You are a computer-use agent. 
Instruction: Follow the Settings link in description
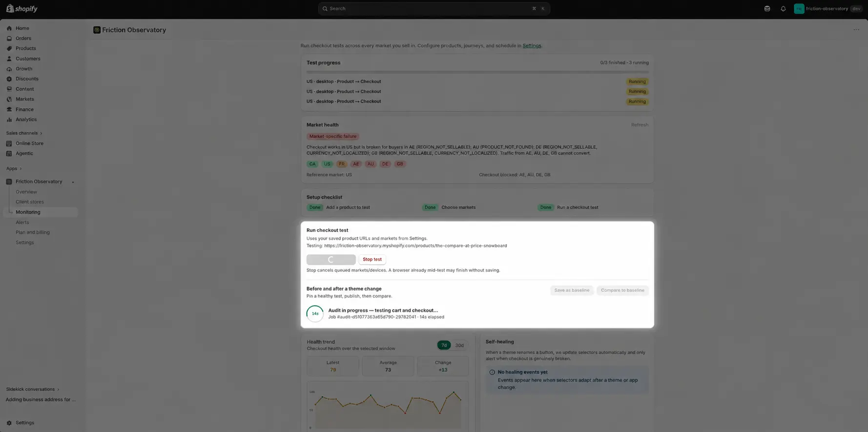click(532, 46)
